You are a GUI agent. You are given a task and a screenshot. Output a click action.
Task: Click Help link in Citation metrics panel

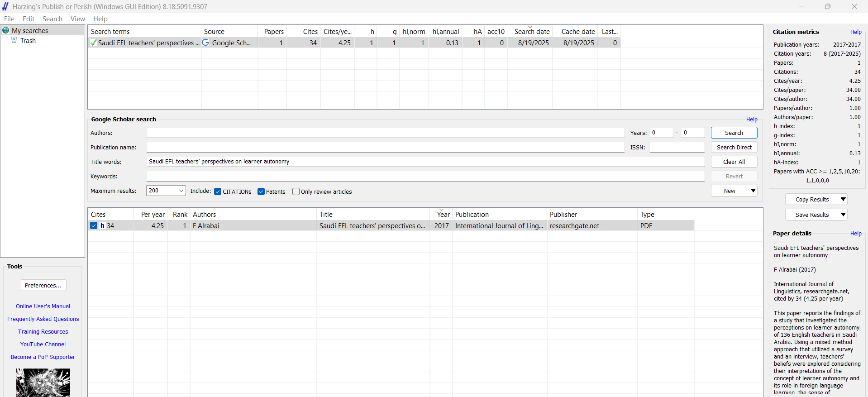(856, 32)
